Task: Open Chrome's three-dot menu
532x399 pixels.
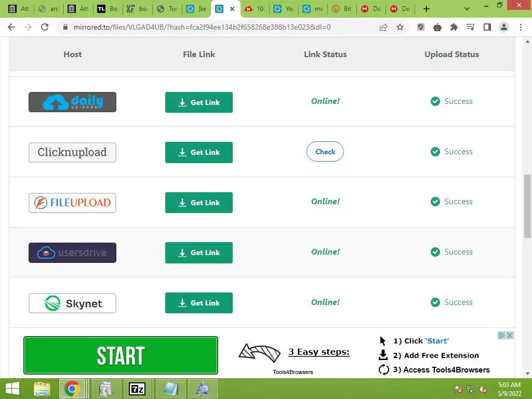Action: tap(521, 27)
